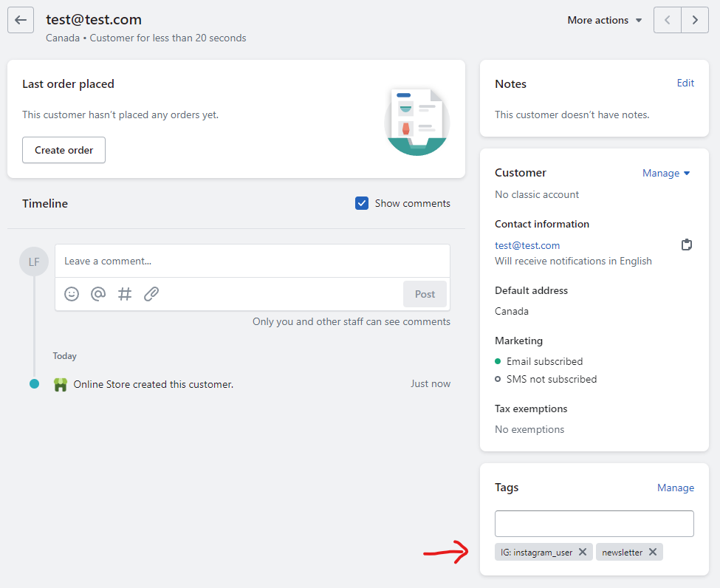
Task: Go to next customer arrow
Action: click(695, 20)
